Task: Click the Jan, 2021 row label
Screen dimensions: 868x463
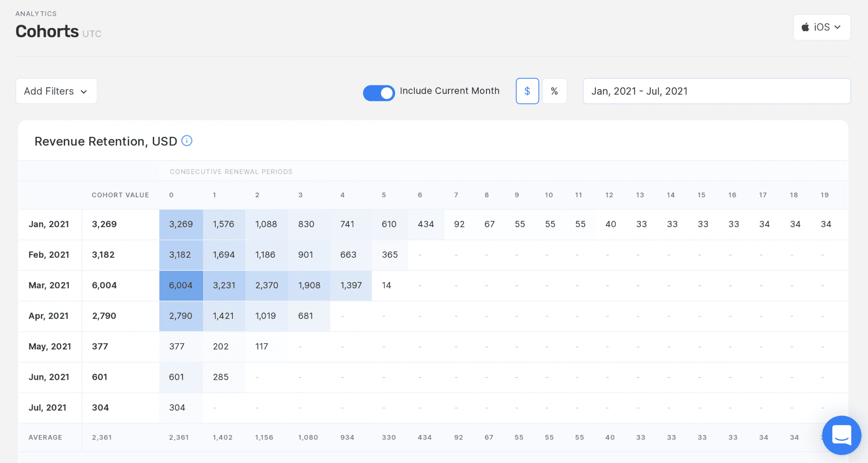Action: [49, 224]
